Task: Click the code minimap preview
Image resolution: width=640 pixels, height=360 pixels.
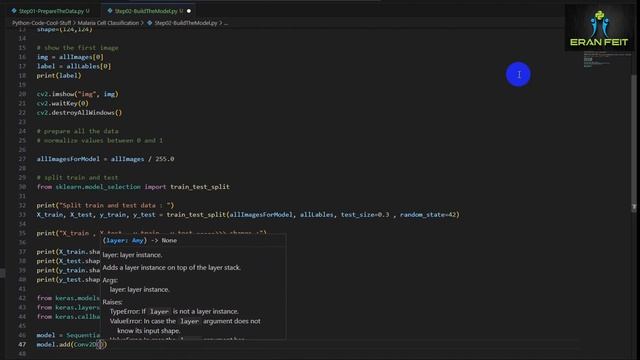Action: 606,59
